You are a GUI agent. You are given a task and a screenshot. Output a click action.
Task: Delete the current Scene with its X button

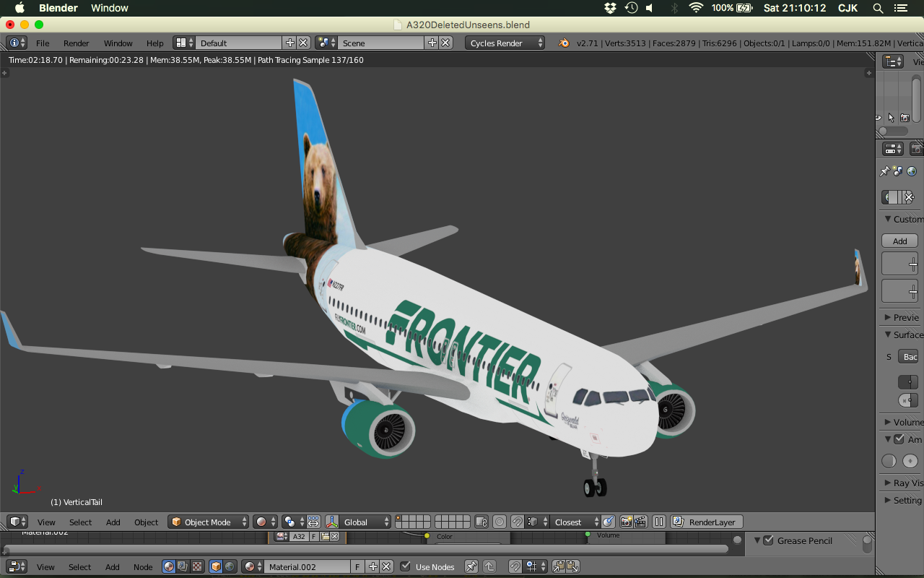445,43
